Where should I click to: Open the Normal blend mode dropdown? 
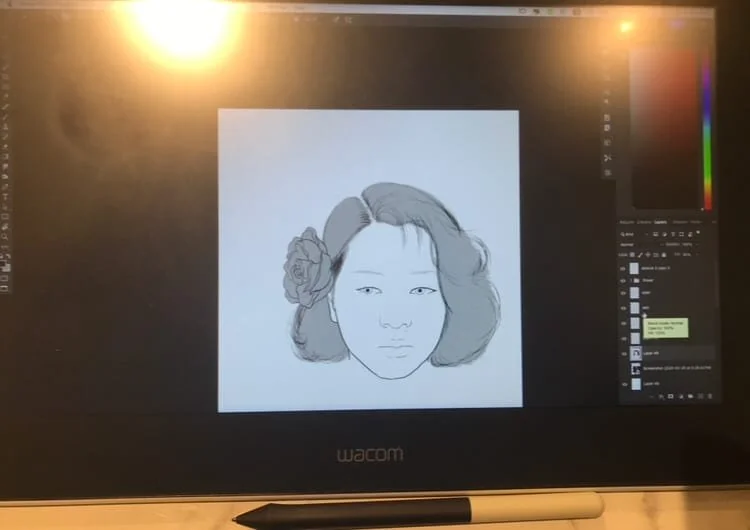pyautogui.click(x=641, y=244)
